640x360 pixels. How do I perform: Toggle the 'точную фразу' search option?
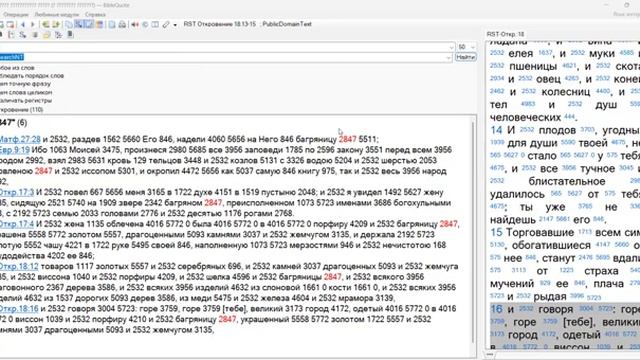[25, 84]
